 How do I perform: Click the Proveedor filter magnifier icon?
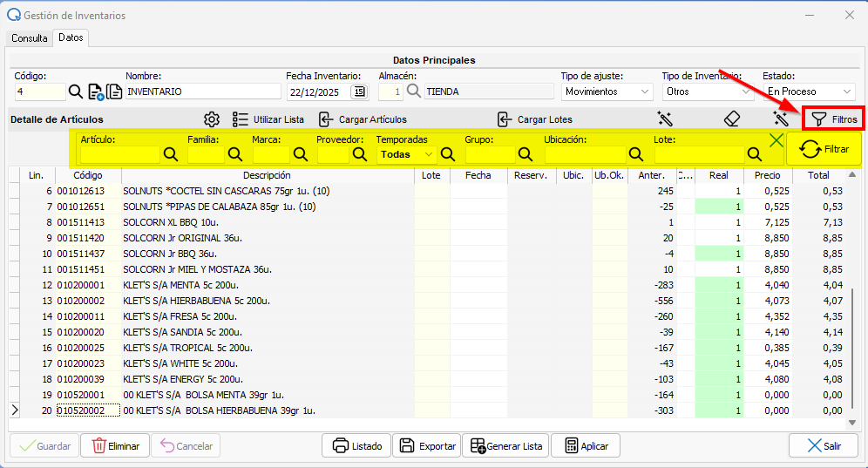pos(360,154)
